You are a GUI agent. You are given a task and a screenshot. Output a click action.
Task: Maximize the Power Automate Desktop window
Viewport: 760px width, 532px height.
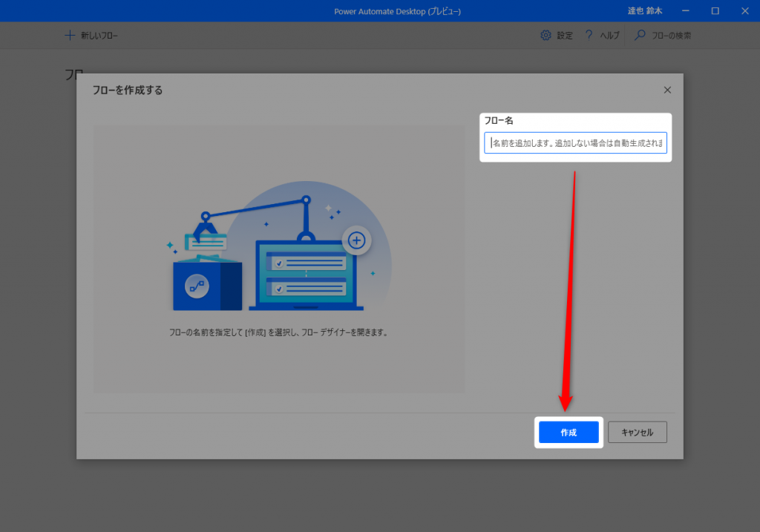pyautogui.click(x=715, y=10)
